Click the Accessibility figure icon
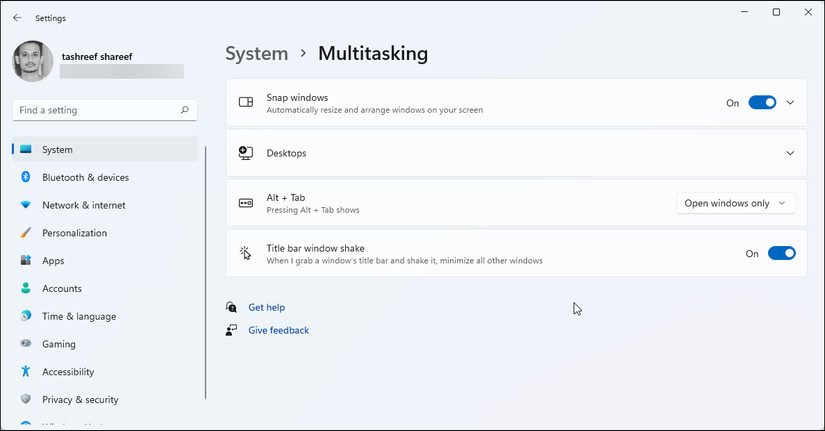 [x=26, y=372]
